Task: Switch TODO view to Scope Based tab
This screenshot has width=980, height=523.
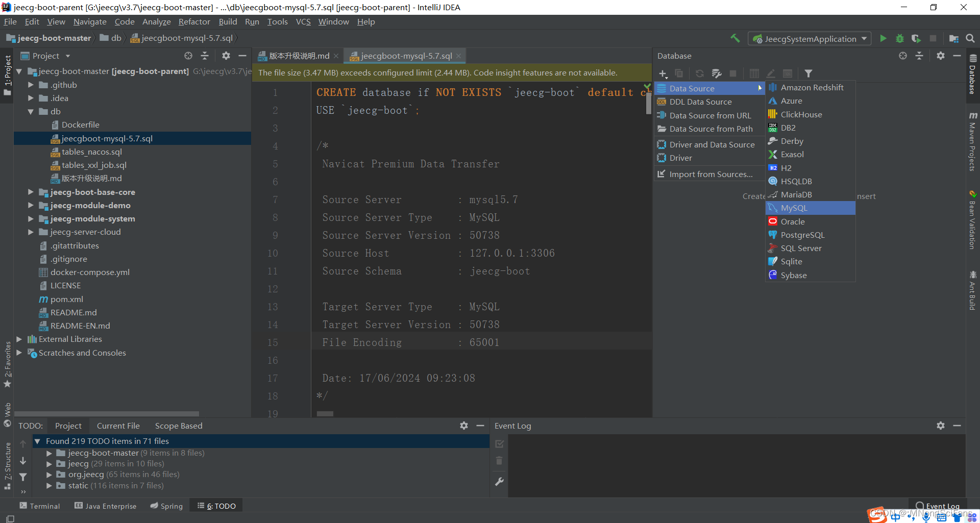Action: click(179, 426)
